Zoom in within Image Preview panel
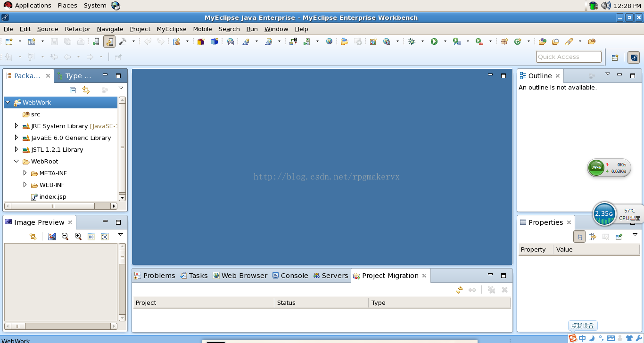Screen dimensions: 644x343 (x=78, y=236)
